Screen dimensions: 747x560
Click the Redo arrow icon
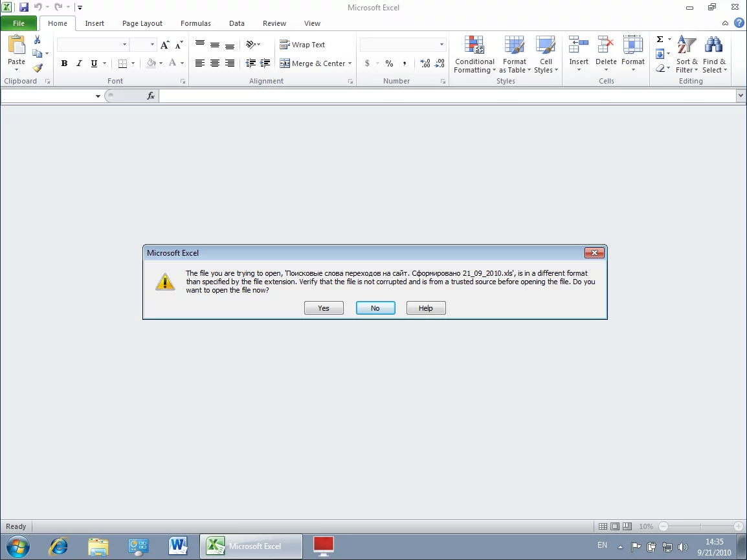(x=58, y=7)
